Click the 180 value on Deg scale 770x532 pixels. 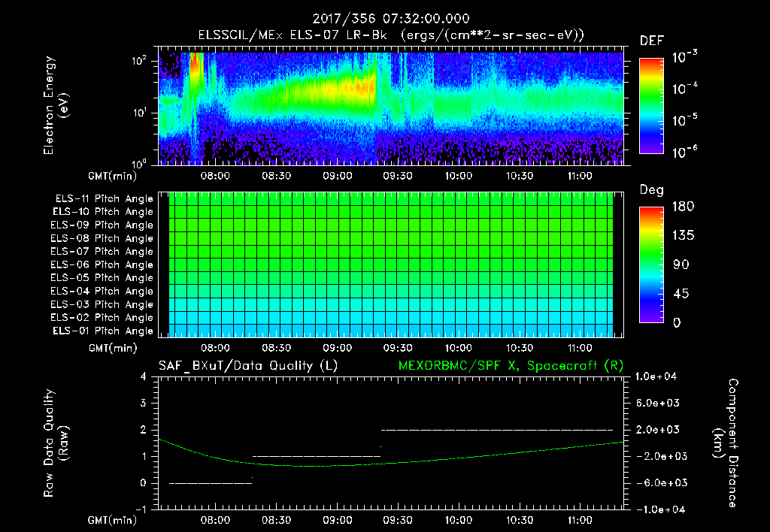pos(683,207)
